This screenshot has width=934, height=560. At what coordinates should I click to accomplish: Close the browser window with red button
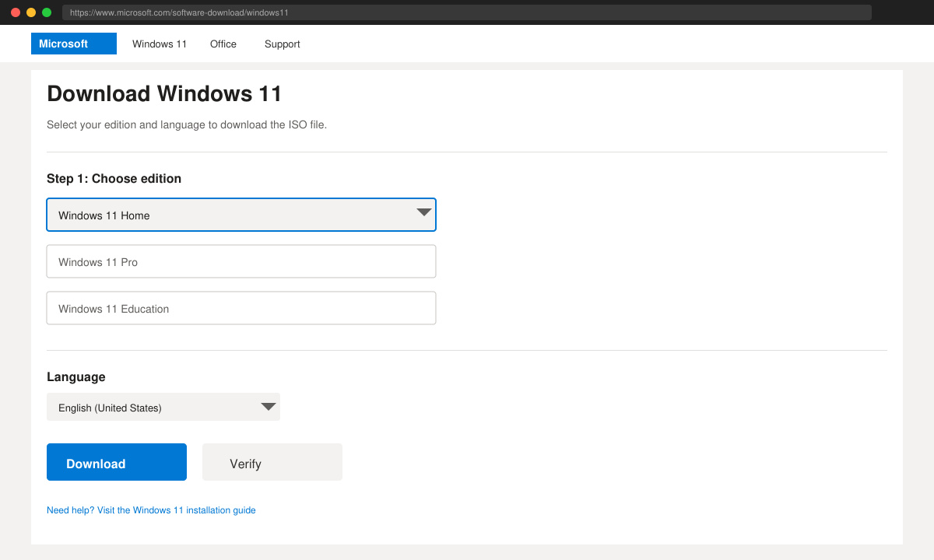[16, 12]
